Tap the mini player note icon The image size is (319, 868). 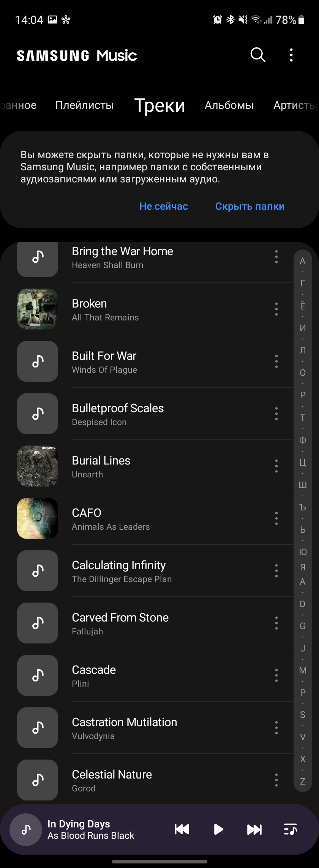26,829
